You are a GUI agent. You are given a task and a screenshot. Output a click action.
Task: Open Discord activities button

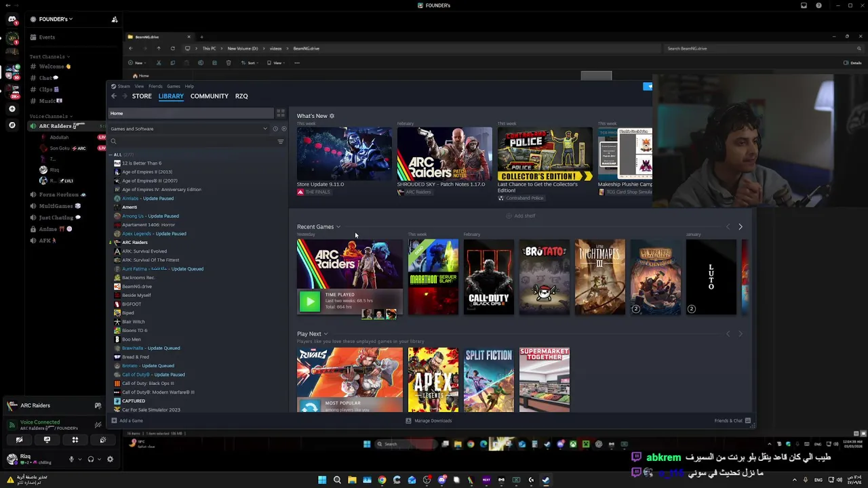75,440
